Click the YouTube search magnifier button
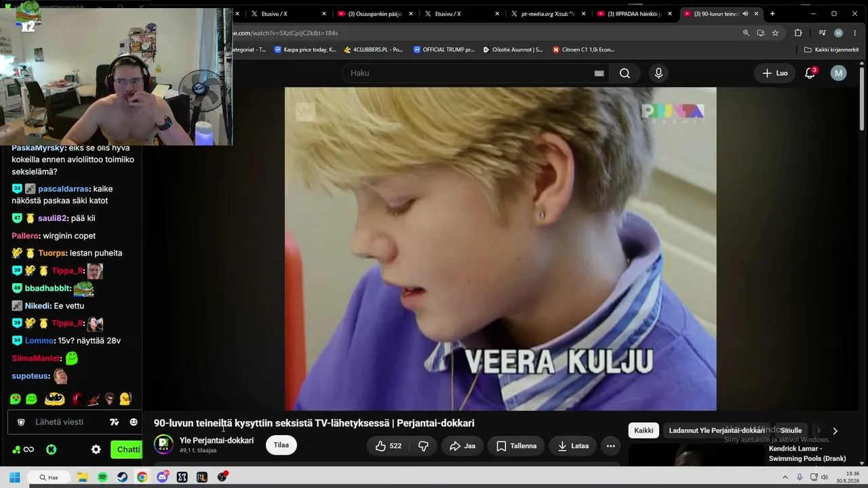 click(625, 73)
